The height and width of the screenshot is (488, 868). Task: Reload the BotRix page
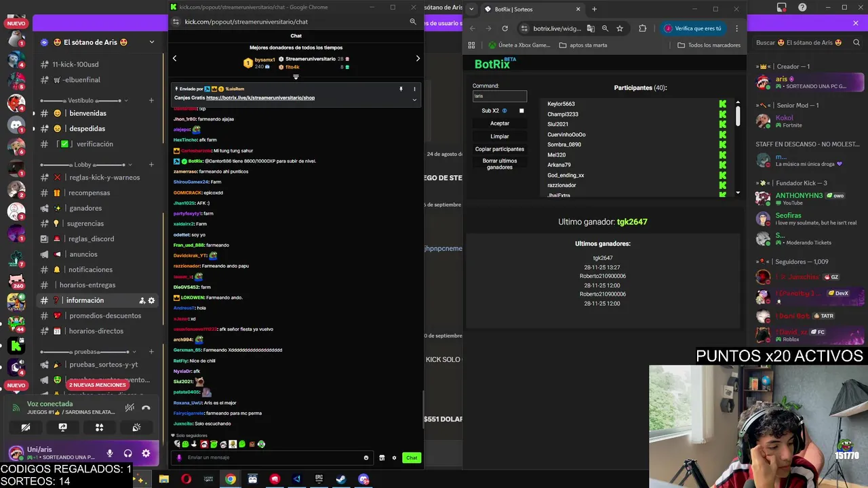(505, 28)
